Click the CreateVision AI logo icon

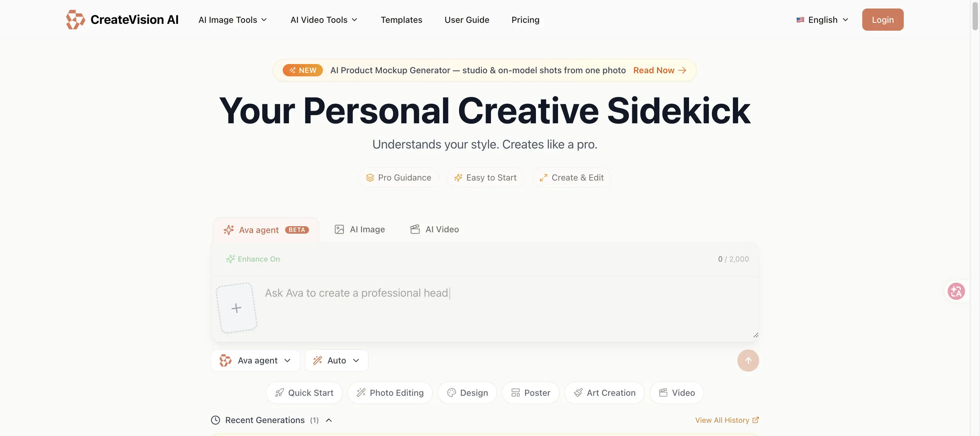(75, 19)
